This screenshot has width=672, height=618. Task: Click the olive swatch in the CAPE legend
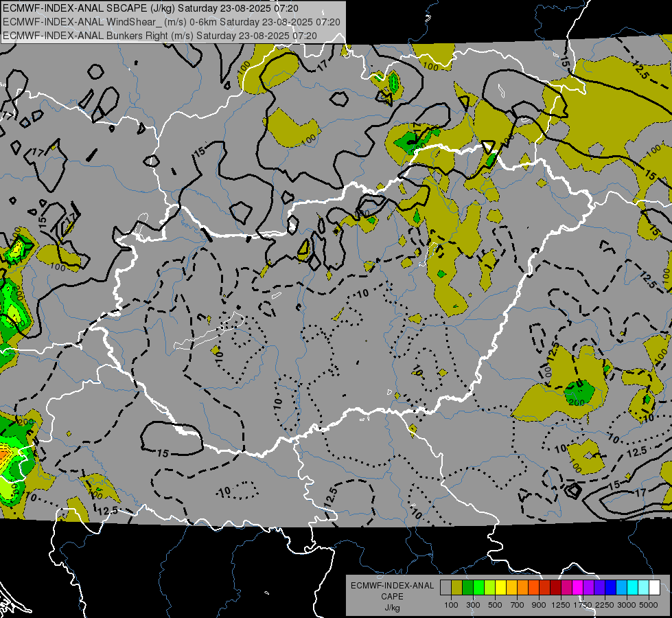(x=457, y=587)
